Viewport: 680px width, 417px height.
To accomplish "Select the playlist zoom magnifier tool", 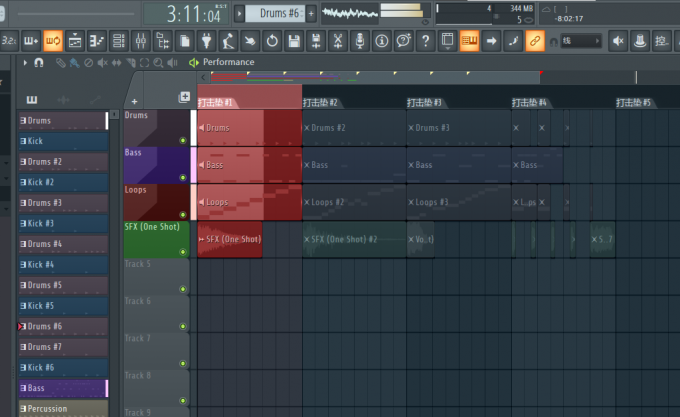I will click(158, 63).
